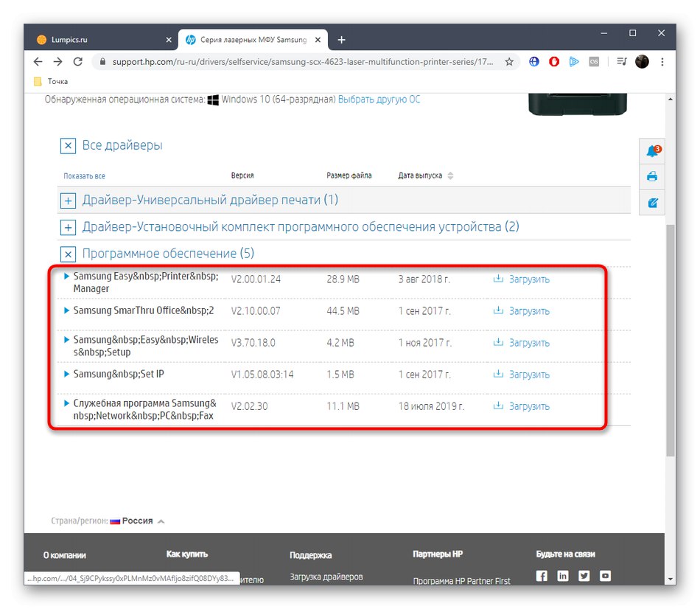Click Выбрать другую ОС link
Image resolution: width=700 pixels, height=609 pixels.
tap(379, 100)
